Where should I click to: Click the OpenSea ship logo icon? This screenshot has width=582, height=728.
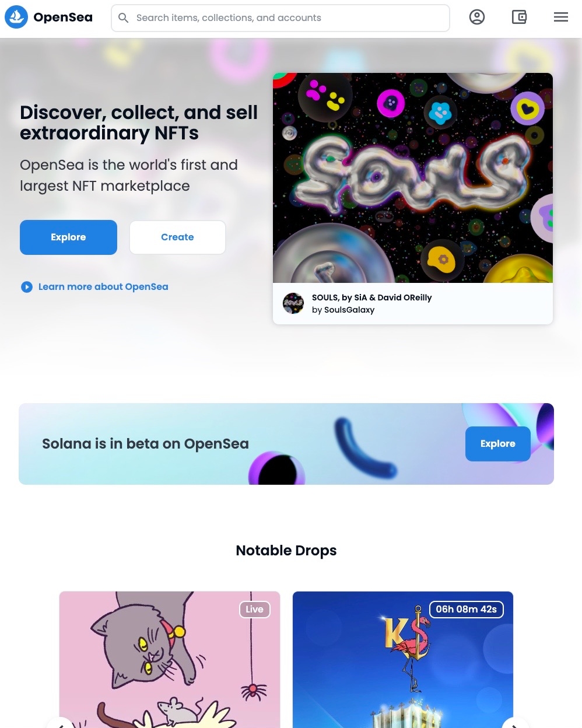click(x=16, y=17)
